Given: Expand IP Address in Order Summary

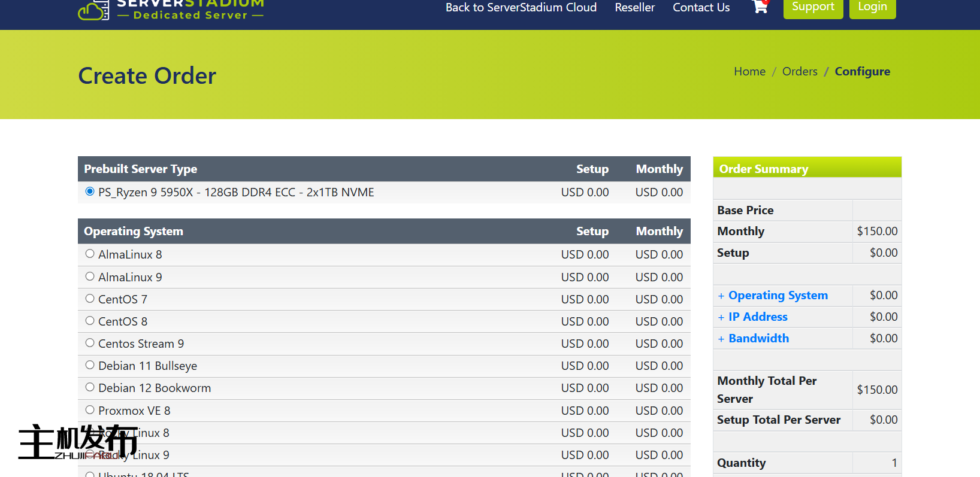Looking at the screenshot, I should click(x=757, y=317).
